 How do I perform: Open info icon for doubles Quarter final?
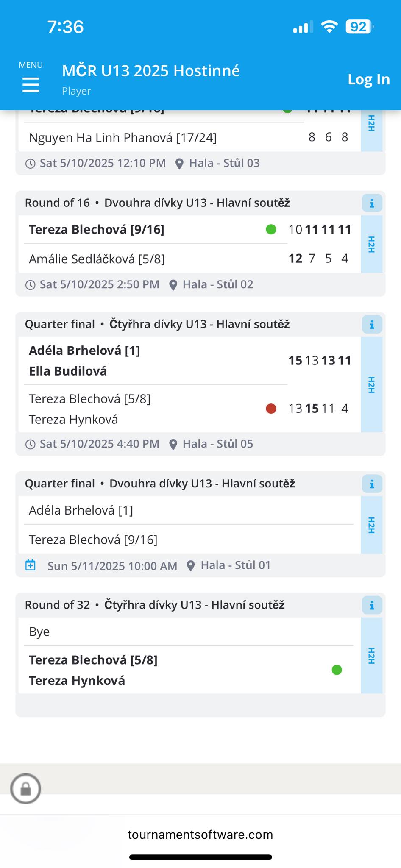[x=372, y=325]
